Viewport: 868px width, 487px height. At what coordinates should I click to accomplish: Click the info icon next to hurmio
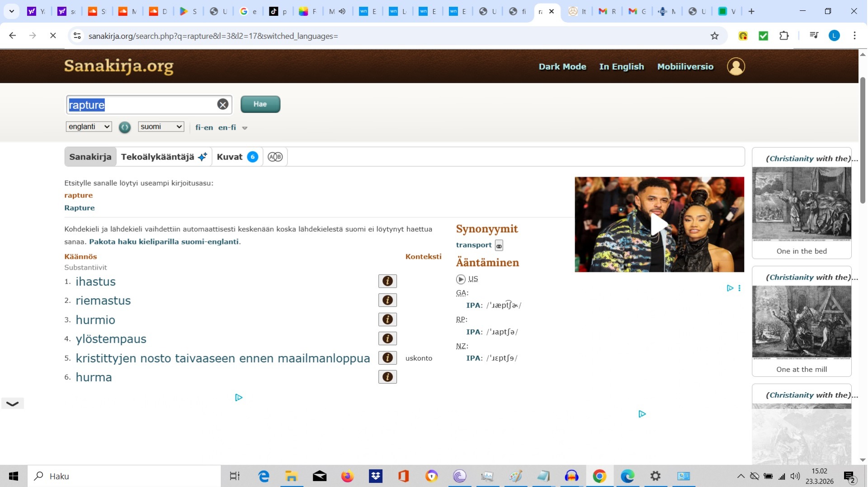(387, 319)
